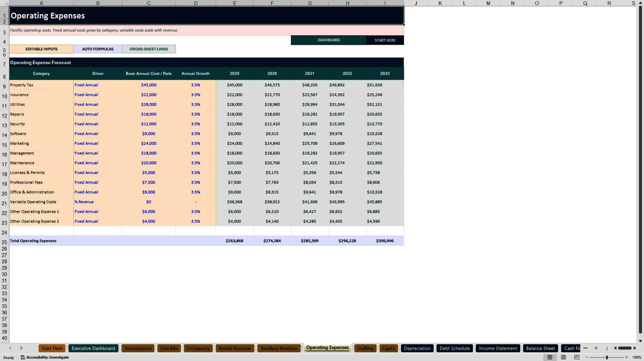644x361 pixels.
Task: Open the Start Here sheet tab
Action: (x=52, y=348)
